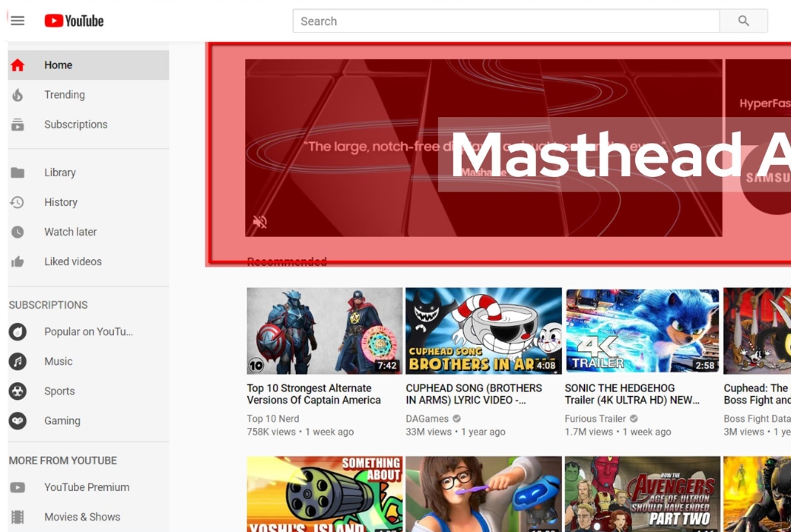Go to the Gaming channel
The width and height of the screenshot is (791, 532).
(x=88, y=421)
